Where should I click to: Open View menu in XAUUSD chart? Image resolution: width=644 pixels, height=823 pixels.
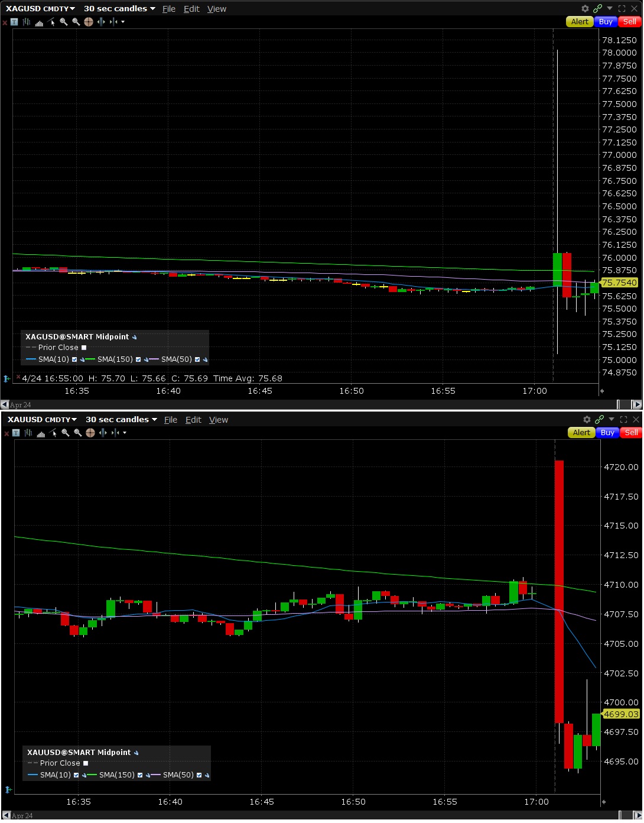click(219, 420)
